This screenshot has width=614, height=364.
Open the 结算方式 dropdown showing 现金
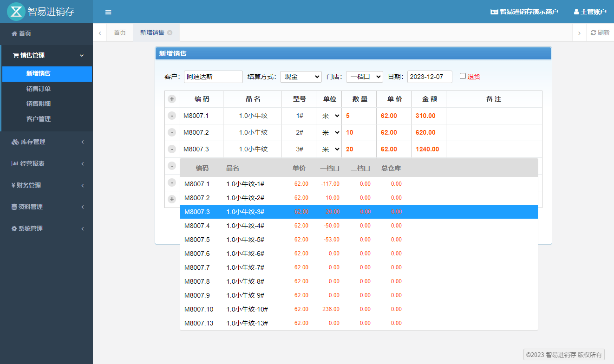pos(301,77)
